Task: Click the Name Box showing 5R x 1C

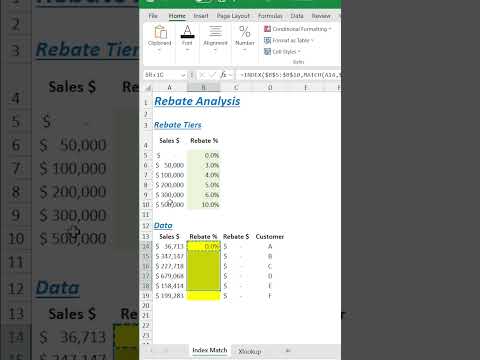Action: click(162, 75)
